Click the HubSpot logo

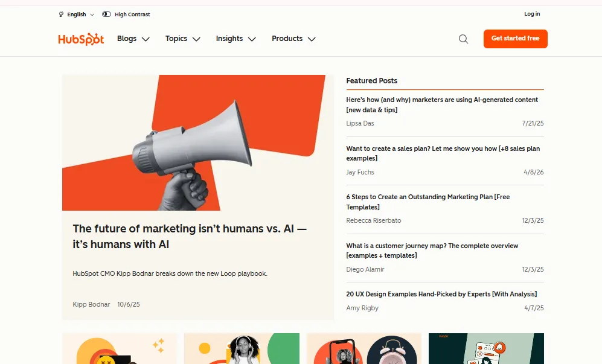(x=81, y=39)
